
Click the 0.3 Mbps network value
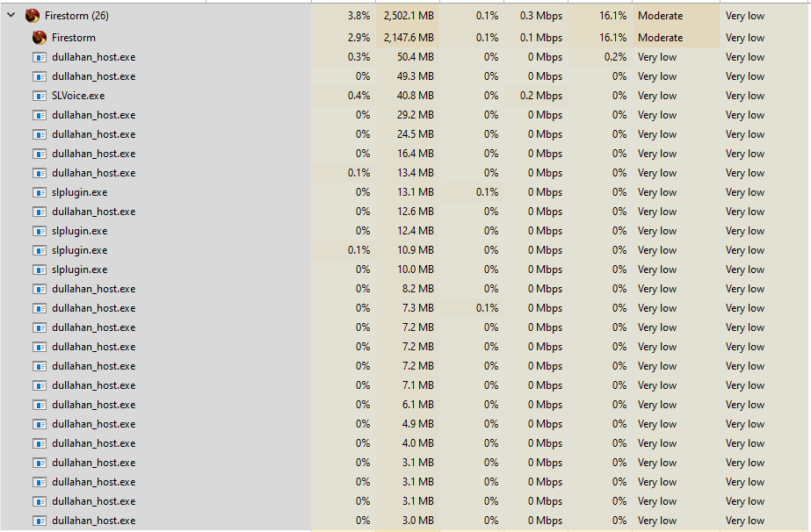541,16
